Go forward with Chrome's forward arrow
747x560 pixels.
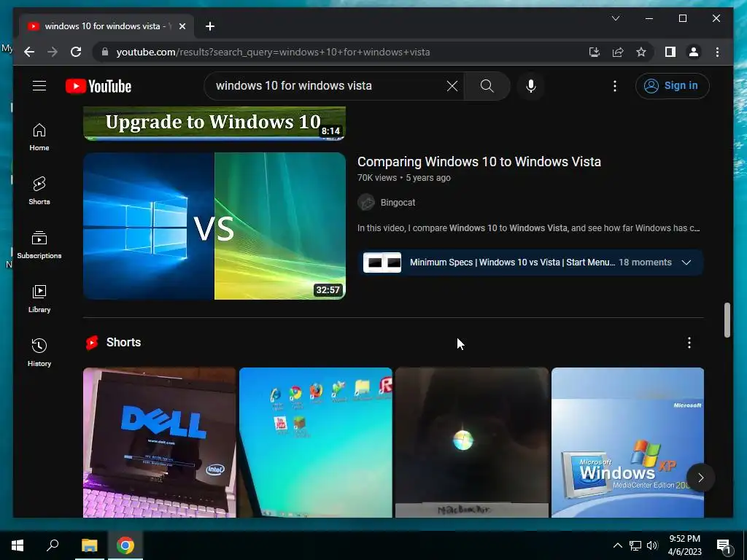53,52
